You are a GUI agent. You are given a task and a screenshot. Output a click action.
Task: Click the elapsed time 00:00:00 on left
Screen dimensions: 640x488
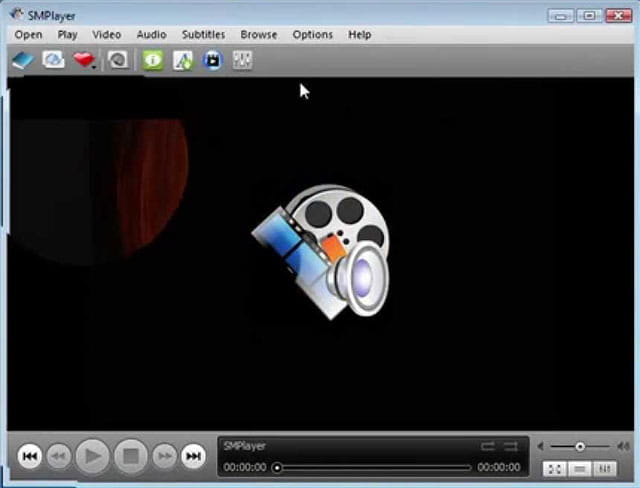pyautogui.click(x=245, y=467)
